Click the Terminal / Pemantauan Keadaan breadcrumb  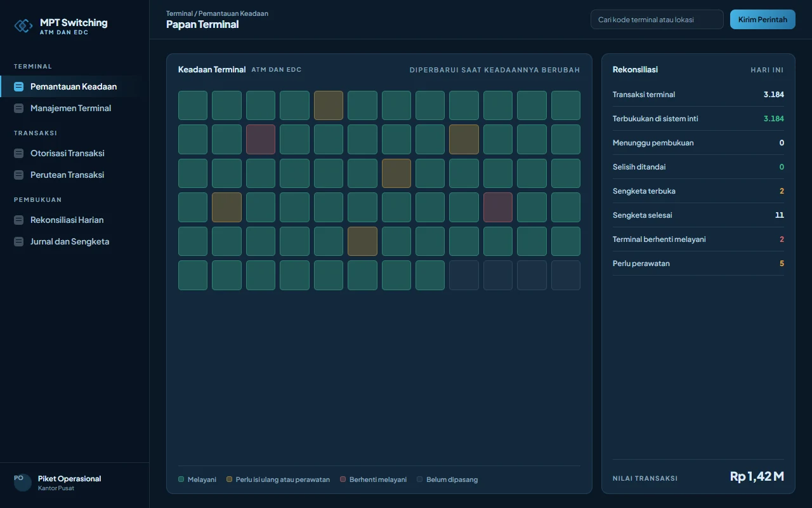point(217,13)
